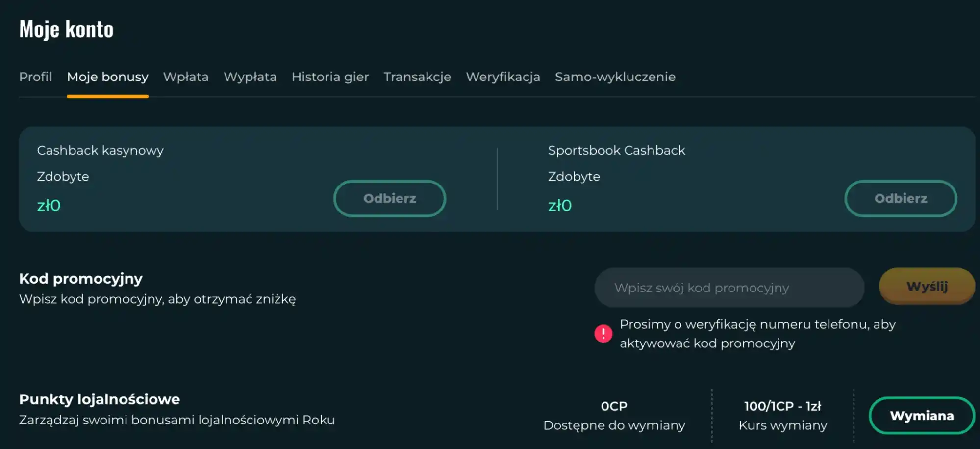
Task: Open the Historia gier tab
Action: (330, 77)
